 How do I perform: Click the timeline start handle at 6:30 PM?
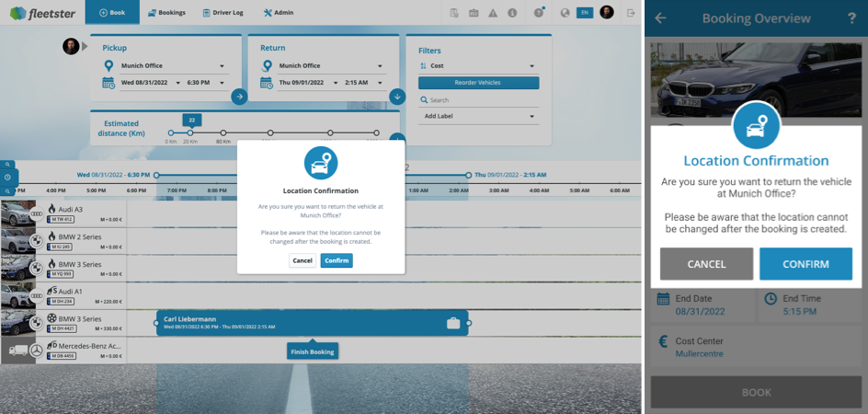point(156,175)
